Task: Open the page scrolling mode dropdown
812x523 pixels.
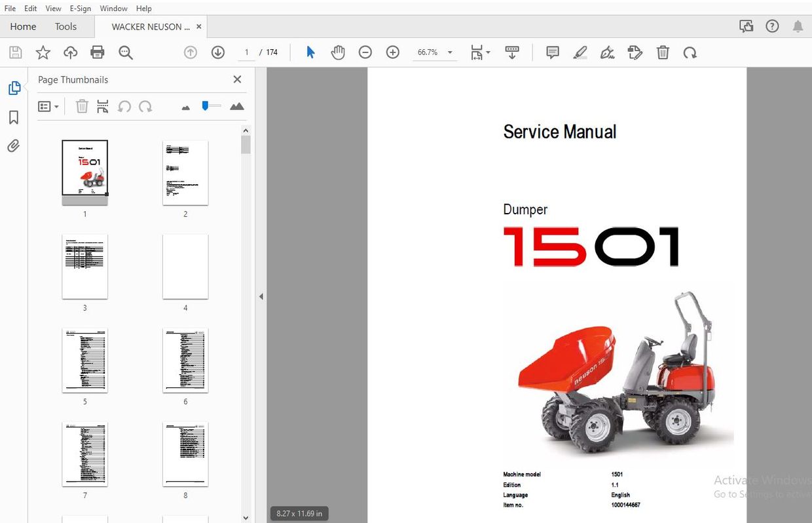Action: [480, 52]
